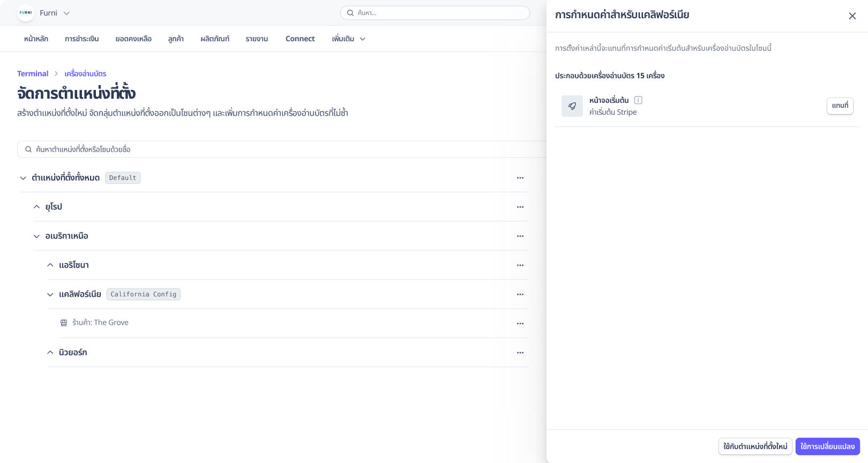Select the แคลิฟอร์เนีย zone label
Screen dimensions: 868x463
80,294
